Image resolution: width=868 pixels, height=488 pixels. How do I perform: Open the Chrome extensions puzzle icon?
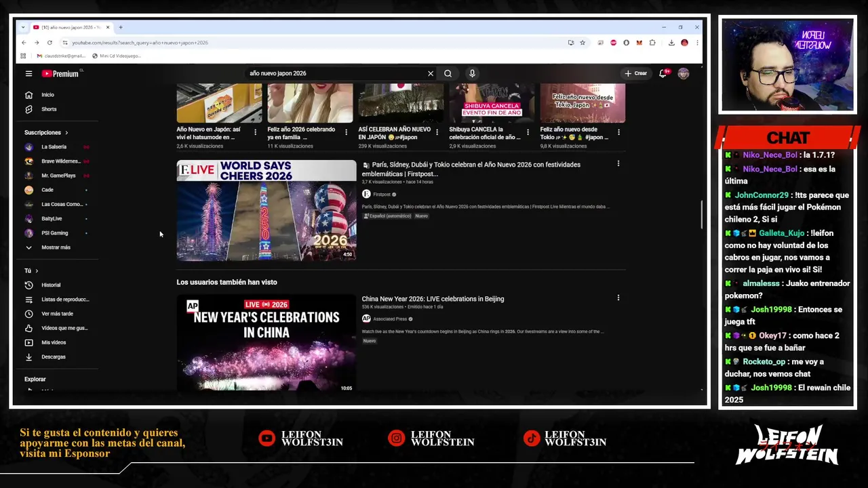652,43
